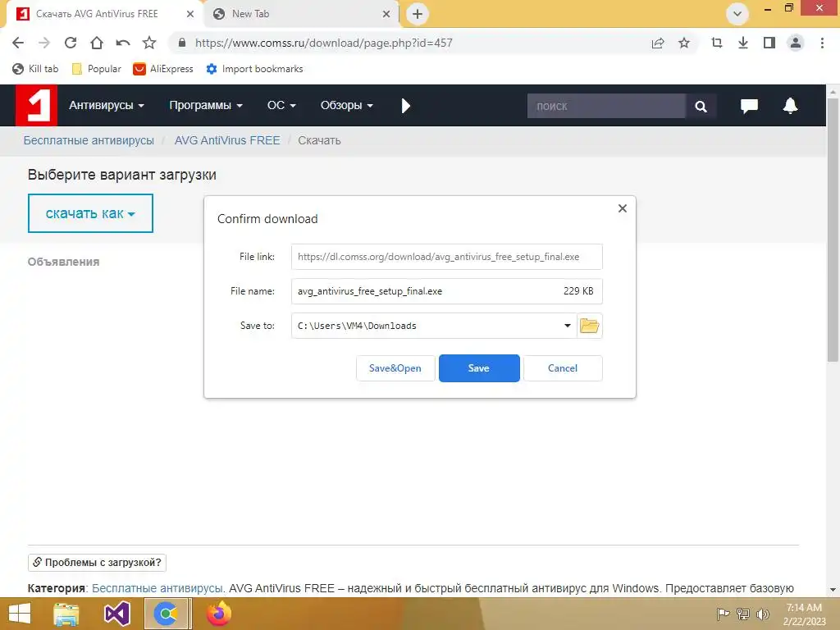
Task: Open Visual Studio from taskbar
Action: (116, 614)
